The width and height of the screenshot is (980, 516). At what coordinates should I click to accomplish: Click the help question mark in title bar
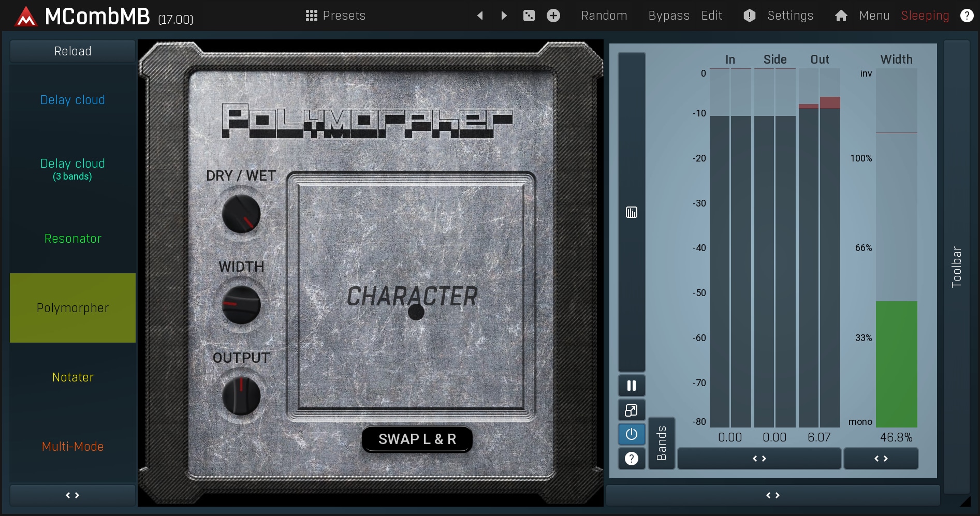pyautogui.click(x=966, y=16)
